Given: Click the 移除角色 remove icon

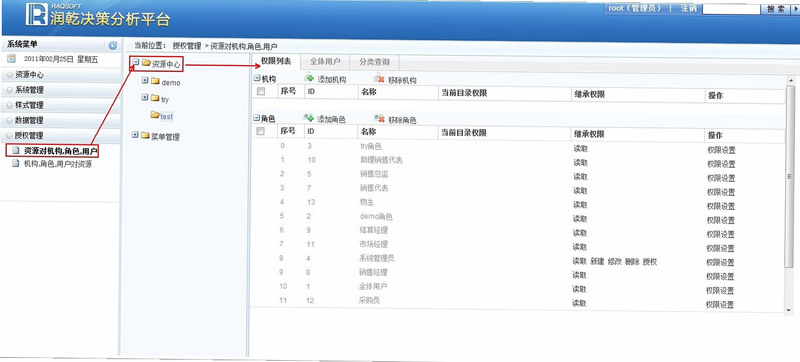Looking at the screenshot, I should pos(379,119).
